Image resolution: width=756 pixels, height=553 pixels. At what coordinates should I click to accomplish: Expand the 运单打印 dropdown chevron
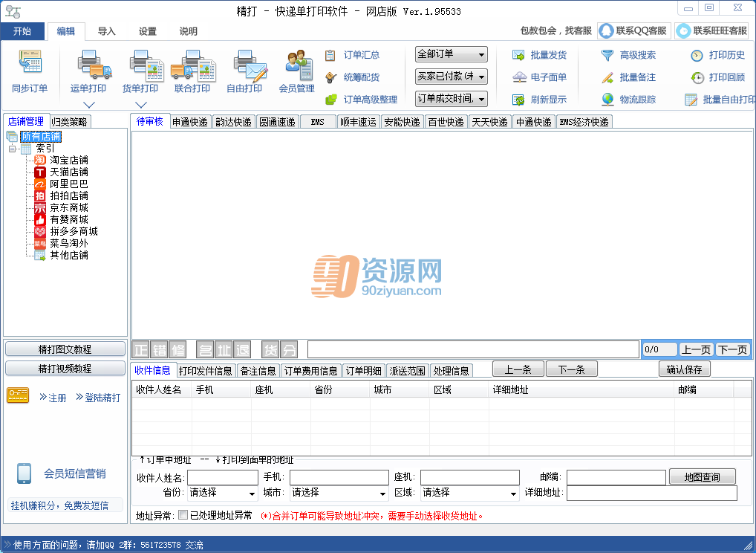coord(89,105)
